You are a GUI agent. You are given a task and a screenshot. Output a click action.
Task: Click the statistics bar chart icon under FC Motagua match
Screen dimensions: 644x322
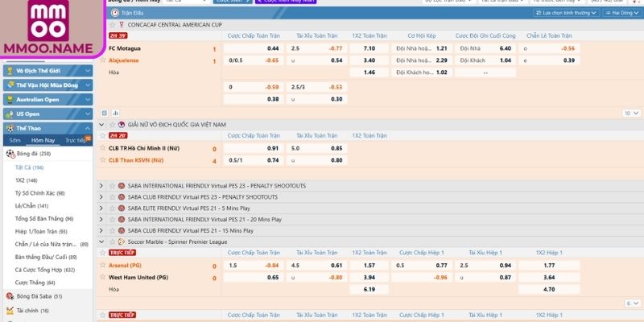pos(115,113)
